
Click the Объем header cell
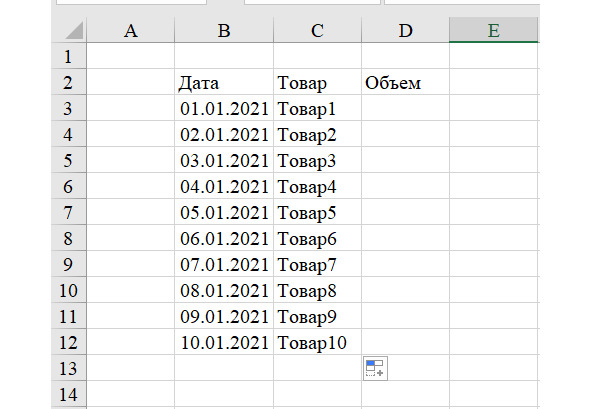coord(405,82)
